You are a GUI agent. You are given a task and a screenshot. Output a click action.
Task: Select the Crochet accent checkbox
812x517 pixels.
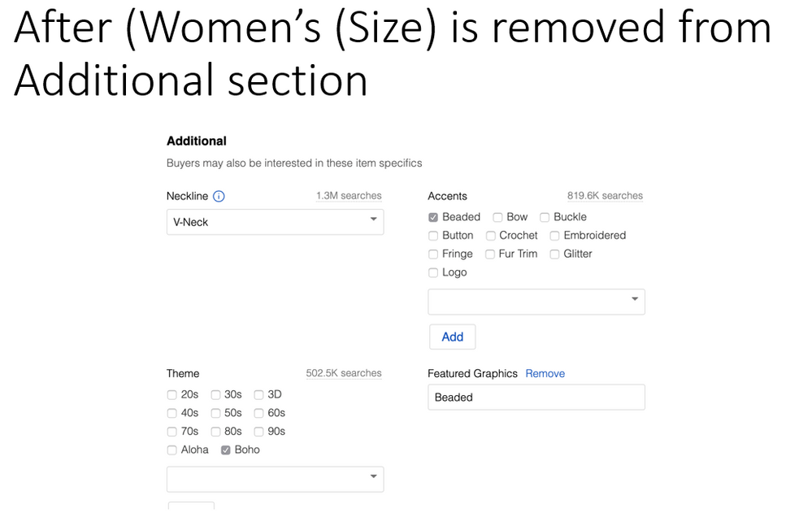pyautogui.click(x=491, y=236)
